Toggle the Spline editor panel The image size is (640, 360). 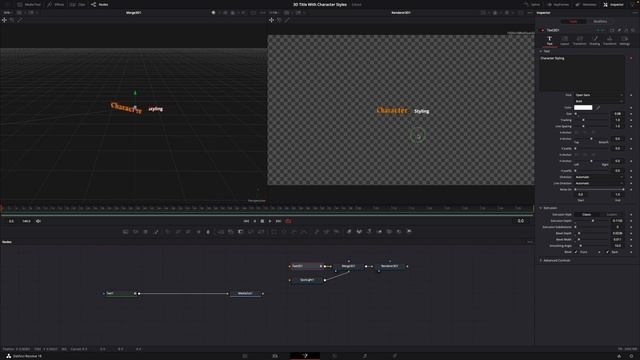532,4
